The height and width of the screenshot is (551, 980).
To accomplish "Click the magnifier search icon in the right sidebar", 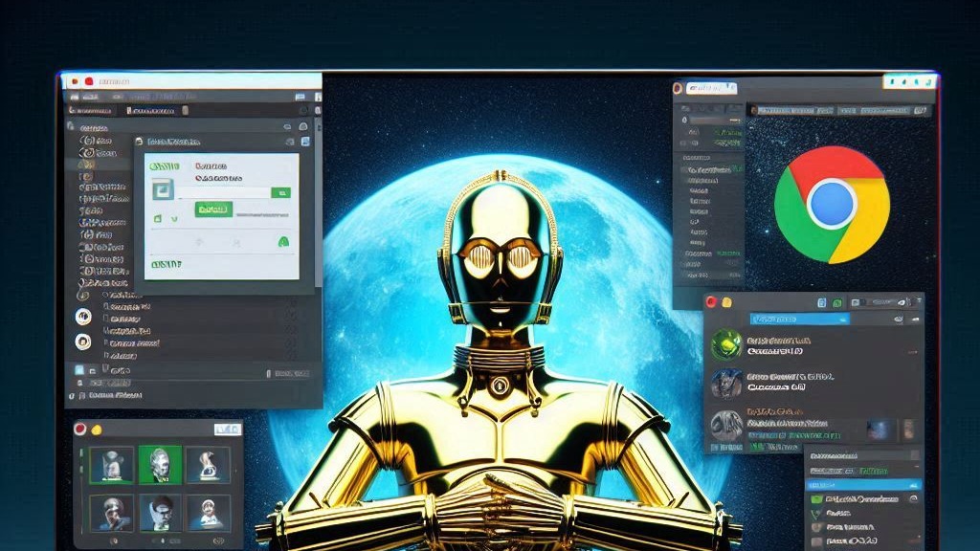I will [x=684, y=118].
